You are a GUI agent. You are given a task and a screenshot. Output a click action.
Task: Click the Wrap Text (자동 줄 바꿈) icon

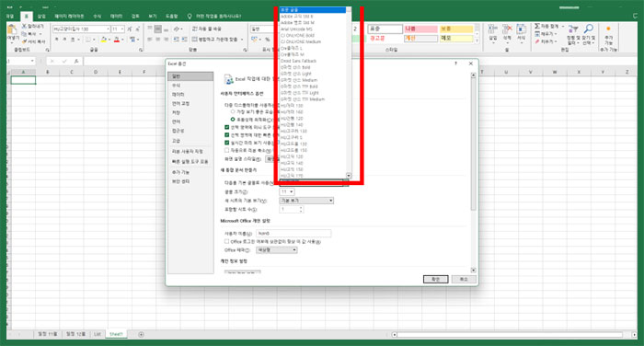pos(195,29)
